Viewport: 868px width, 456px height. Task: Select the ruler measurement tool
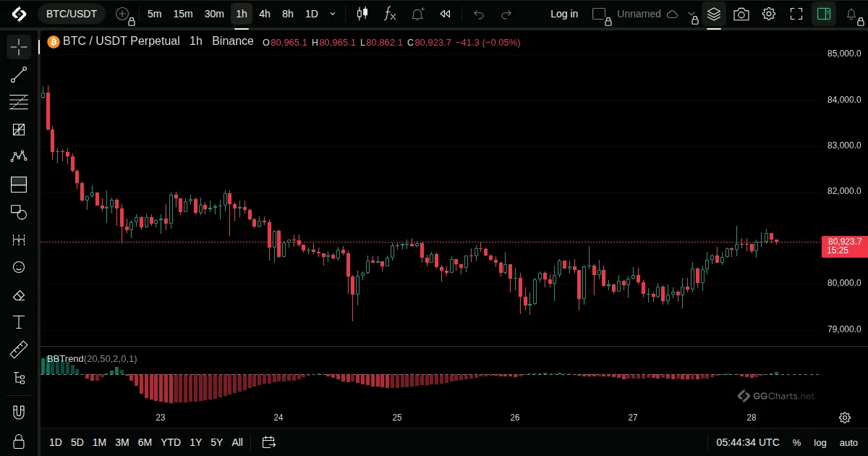coord(19,350)
